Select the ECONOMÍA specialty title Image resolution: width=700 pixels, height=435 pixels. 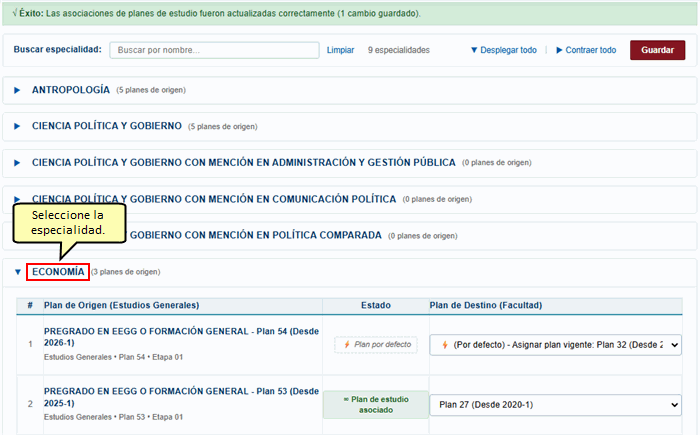click(x=58, y=272)
